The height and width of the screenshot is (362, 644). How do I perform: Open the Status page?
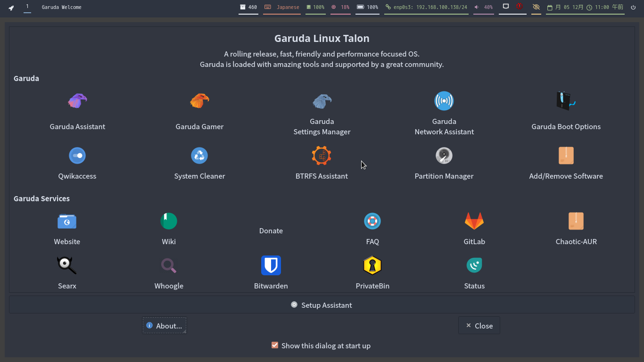tap(474, 273)
